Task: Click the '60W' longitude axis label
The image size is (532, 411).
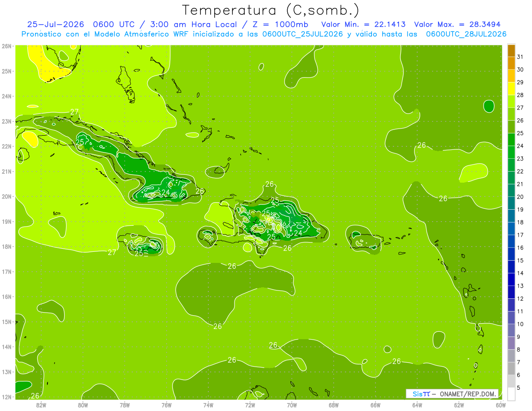Action: click(x=501, y=404)
